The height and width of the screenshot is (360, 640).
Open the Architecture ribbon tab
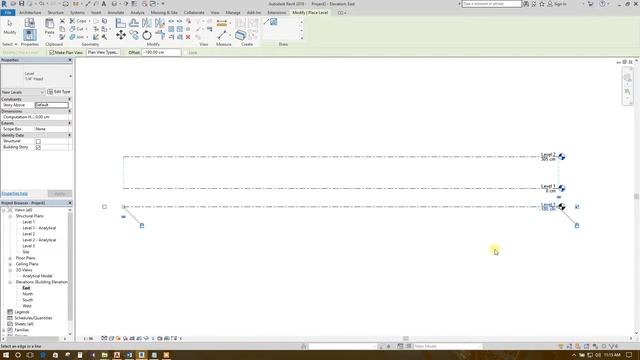click(x=30, y=13)
